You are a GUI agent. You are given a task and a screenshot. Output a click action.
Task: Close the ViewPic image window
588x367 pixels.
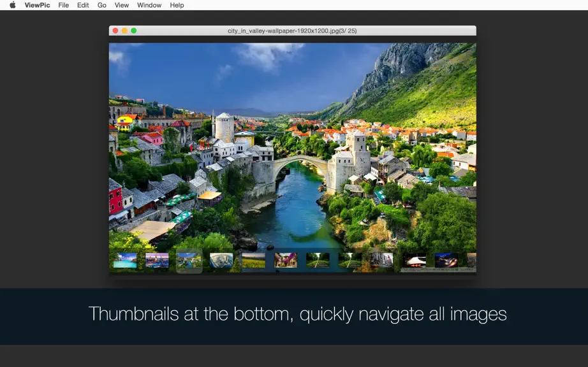115,31
